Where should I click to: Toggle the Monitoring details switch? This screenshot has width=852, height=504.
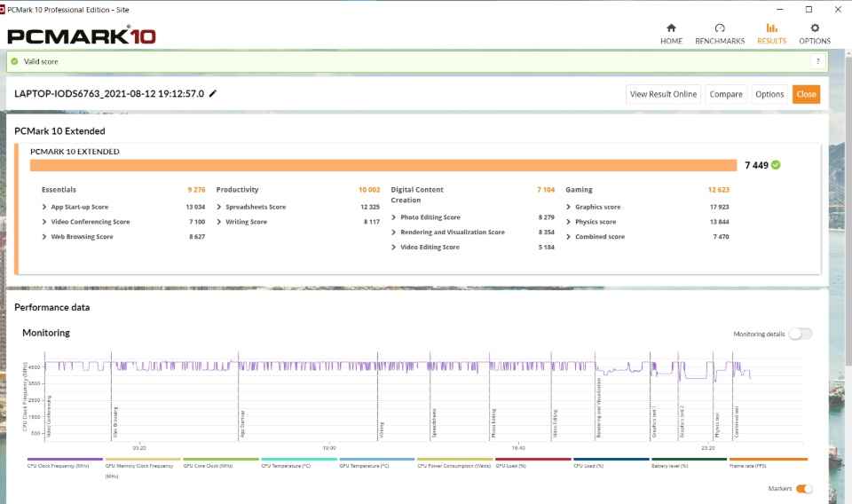pyautogui.click(x=801, y=334)
